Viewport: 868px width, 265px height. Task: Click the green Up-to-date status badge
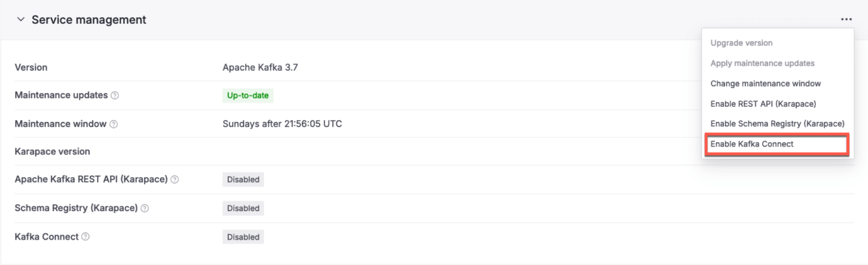click(247, 96)
